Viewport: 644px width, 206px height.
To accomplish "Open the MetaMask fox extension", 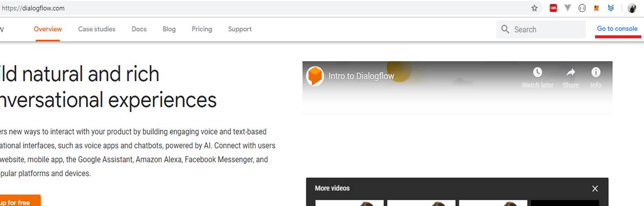I will [596, 8].
